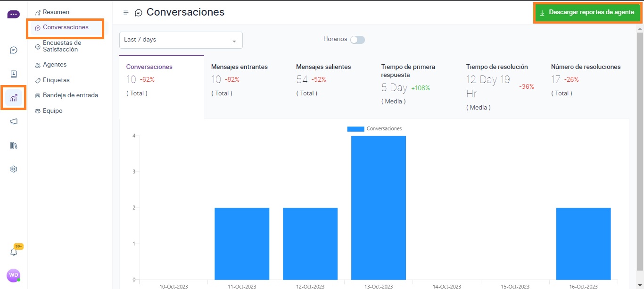This screenshot has width=644, height=289.
Task: Select the Tiempo de resolución metric tab
Action: click(501, 87)
